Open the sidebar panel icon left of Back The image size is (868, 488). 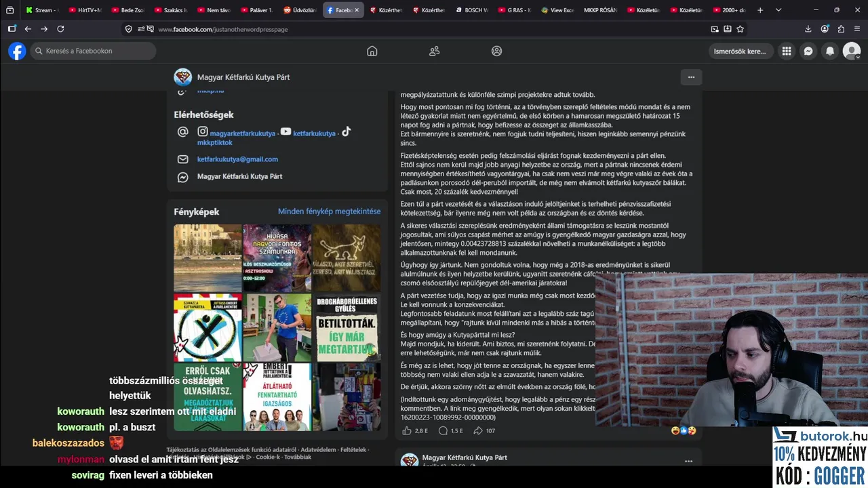(12, 29)
